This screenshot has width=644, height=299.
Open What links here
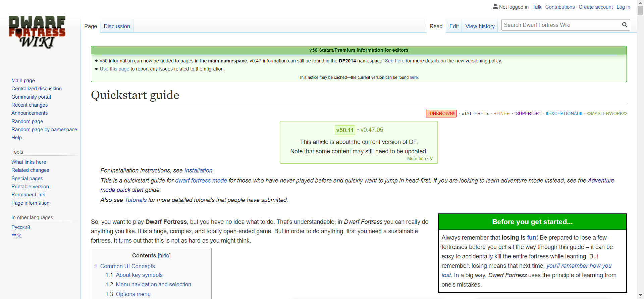[x=29, y=162]
